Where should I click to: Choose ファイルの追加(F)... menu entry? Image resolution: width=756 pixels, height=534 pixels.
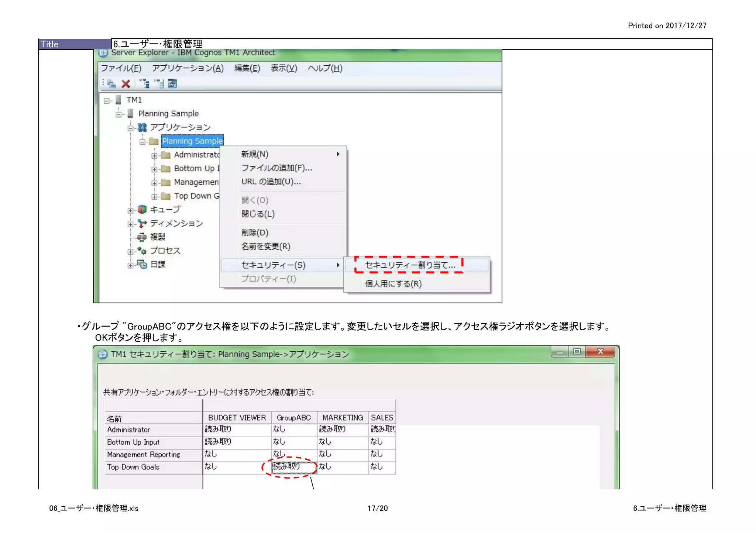(283, 168)
